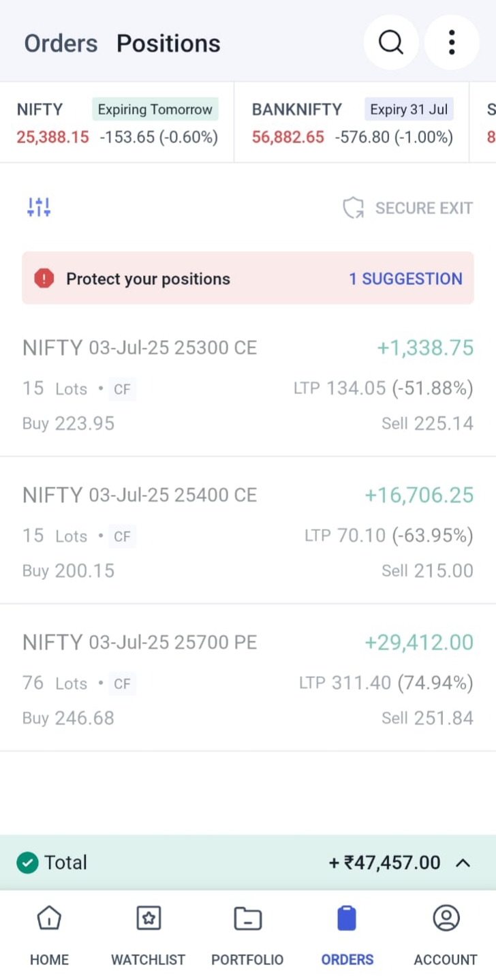Screen dimensions: 496x980
Task: Expand the Total P&L chevron
Action: click(x=463, y=863)
